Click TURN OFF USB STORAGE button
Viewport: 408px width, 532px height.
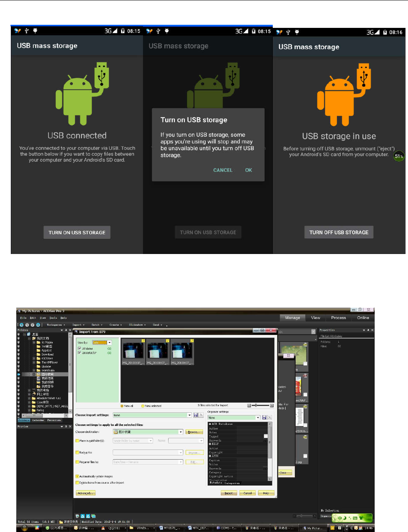(339, 232)
